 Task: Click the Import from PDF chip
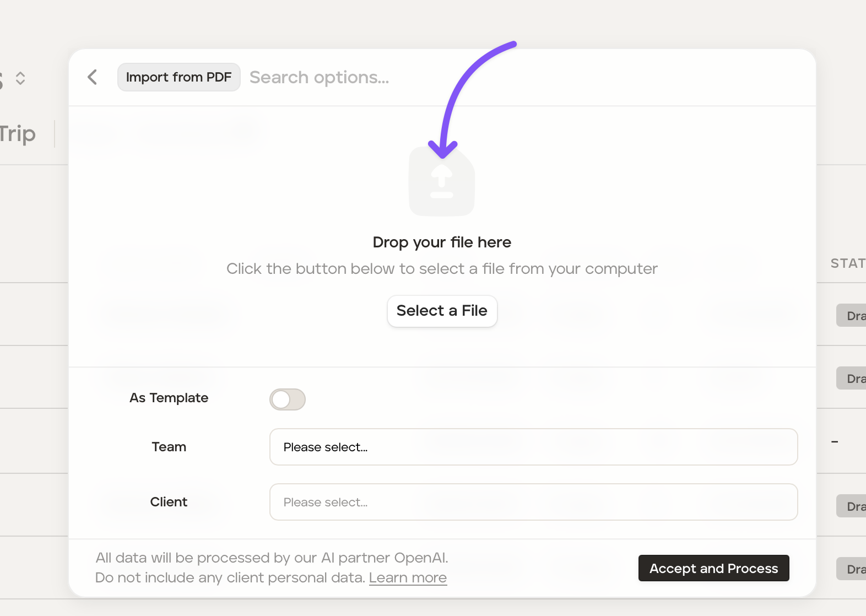(179, 77)
